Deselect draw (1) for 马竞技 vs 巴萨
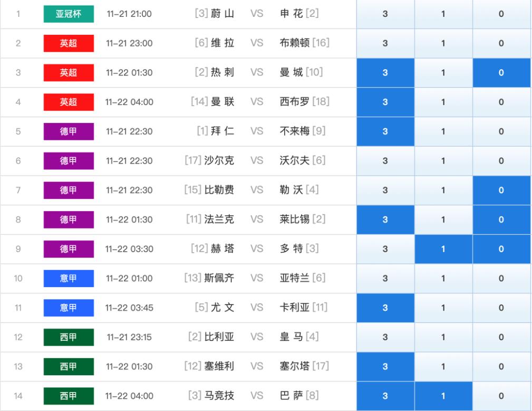The height and width of the screenshot is (411, 532). [443, 396]
